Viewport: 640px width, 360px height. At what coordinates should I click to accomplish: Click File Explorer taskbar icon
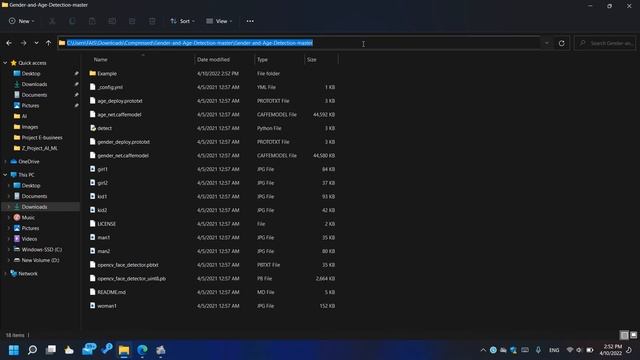point(124,350)
